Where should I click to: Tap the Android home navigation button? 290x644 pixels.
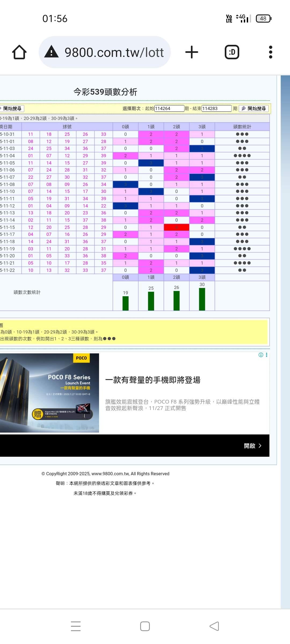[x=145, y=626]
